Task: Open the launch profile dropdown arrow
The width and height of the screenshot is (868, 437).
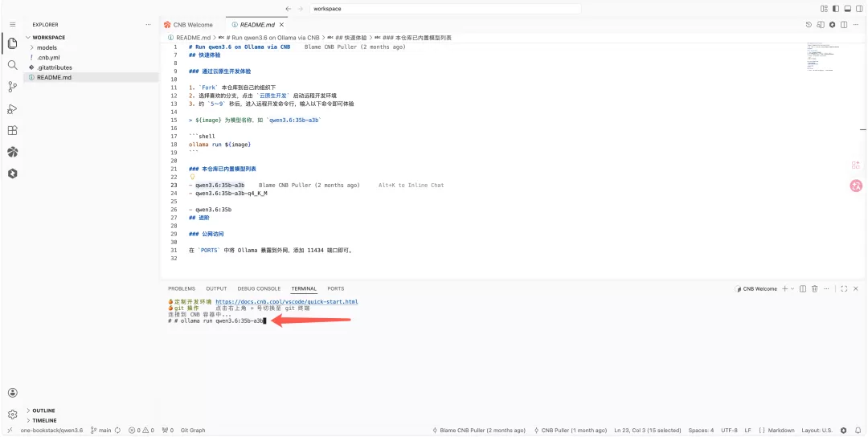Action: tap(792, 288)
